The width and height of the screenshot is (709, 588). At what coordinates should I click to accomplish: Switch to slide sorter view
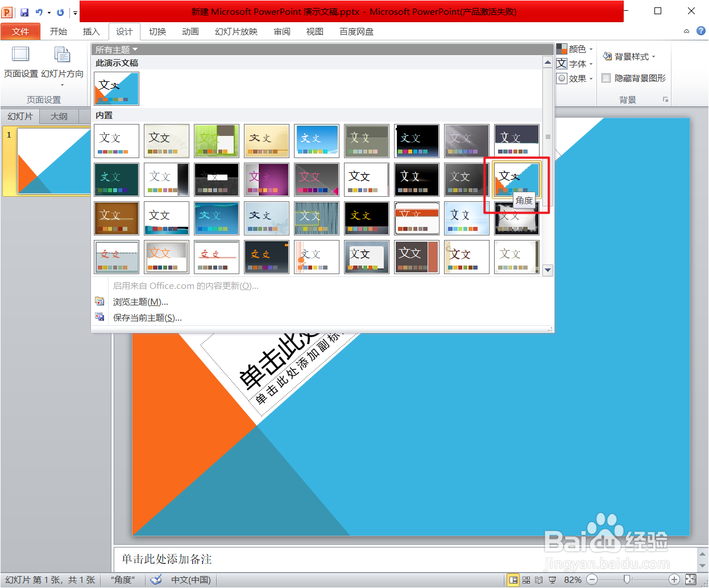click(526, 579)
